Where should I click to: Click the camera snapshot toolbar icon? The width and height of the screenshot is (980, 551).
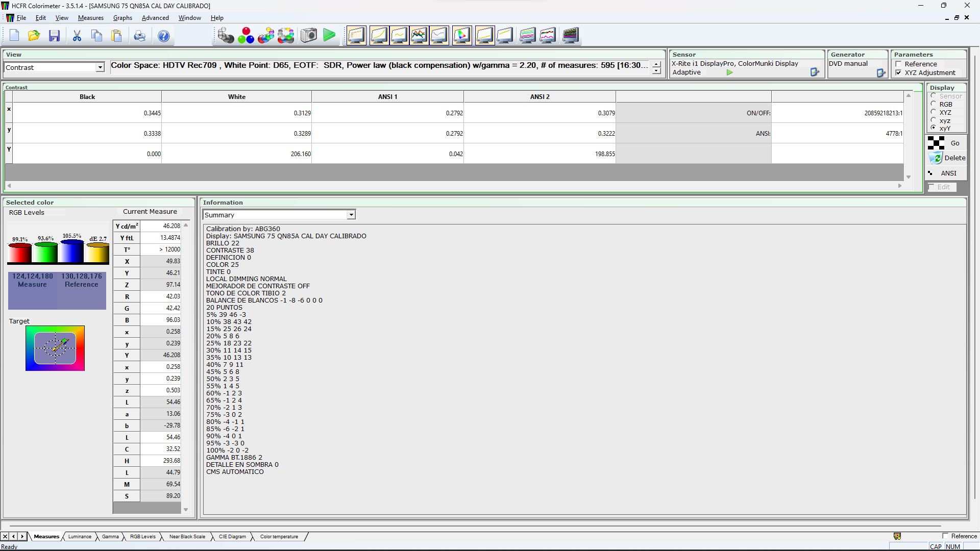click(x=308, y=36)
